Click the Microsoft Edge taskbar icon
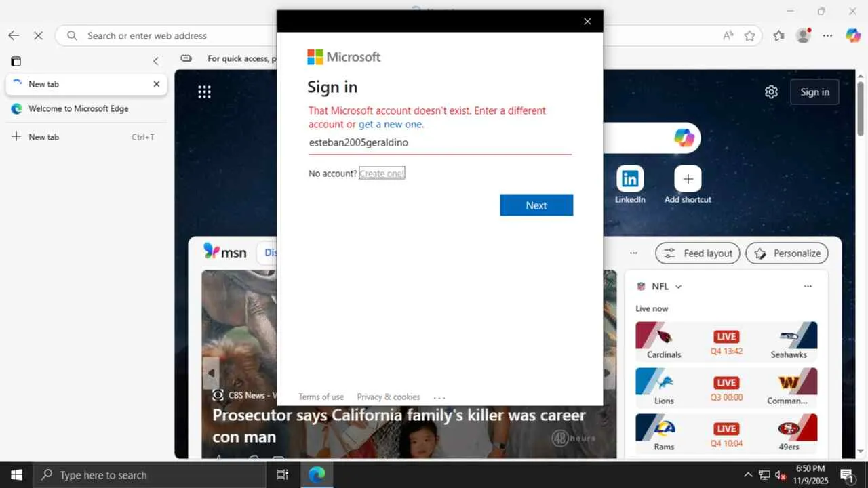The image size is (868, 488). tap(317, 474)
